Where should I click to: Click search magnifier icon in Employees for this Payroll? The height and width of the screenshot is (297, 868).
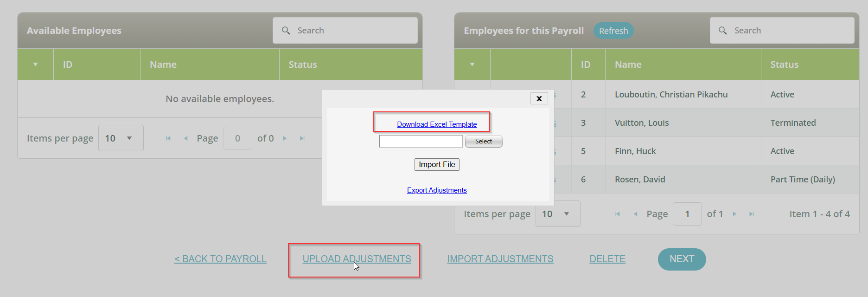coord(722,31)
